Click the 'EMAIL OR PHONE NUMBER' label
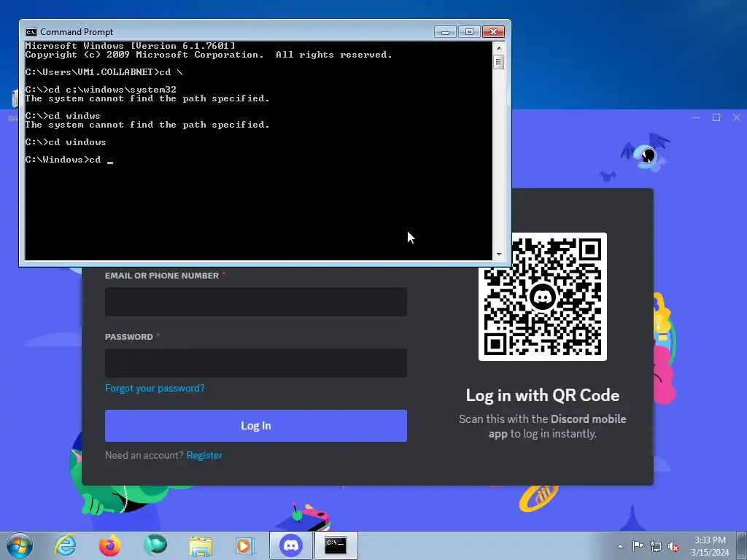Image resolution: width=747 pixels, height=560 pixels. (x=162, y=276)
